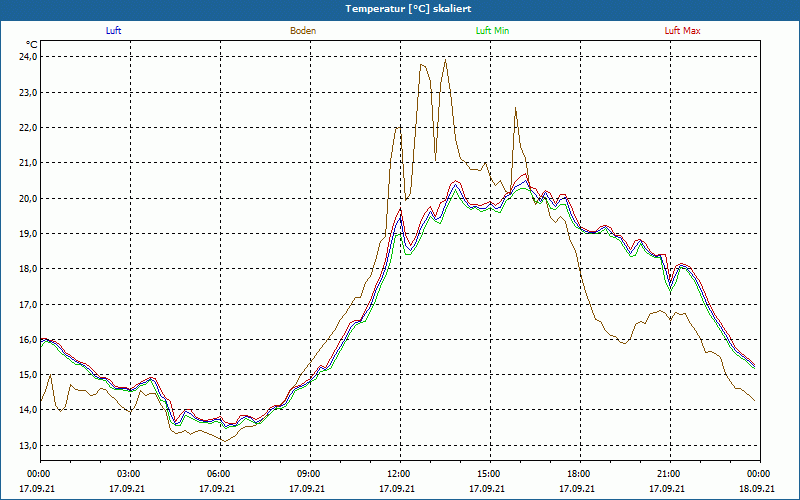Click the 19,0 y-axis value
The image size is (800, 500).
tap(29, 234)
